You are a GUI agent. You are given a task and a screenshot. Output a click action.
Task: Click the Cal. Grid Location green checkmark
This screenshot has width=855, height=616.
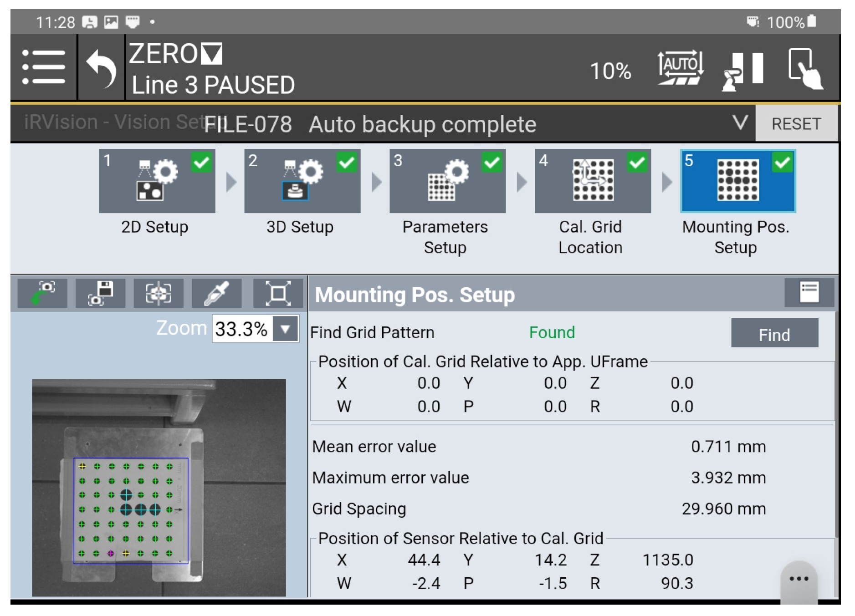pos(637,163)
